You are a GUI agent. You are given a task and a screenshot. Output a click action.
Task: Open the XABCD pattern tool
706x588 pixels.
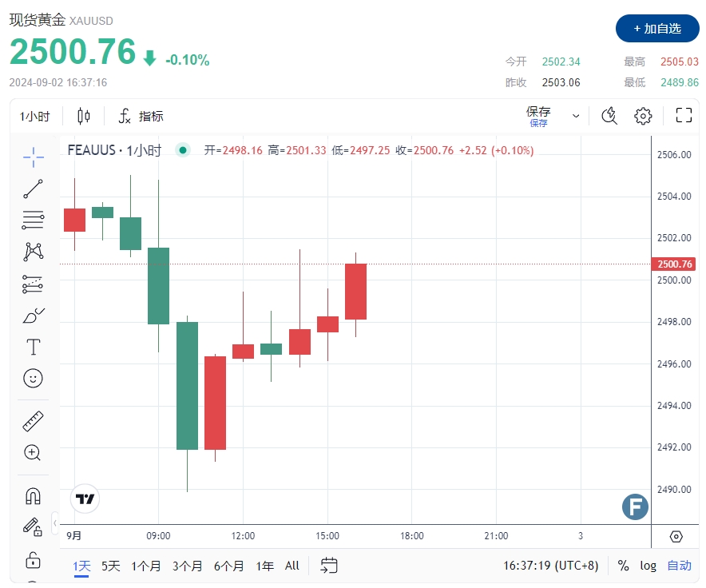pos(33,251)
